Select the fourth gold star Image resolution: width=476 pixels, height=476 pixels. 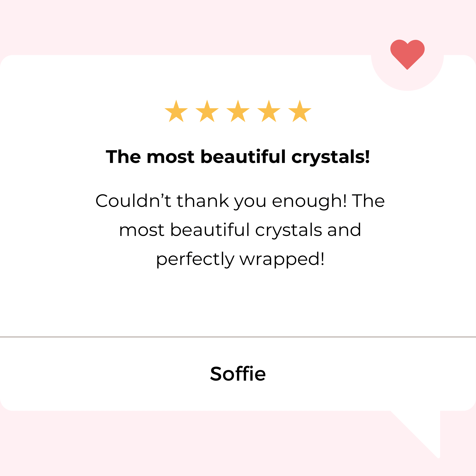pos(269,111)
